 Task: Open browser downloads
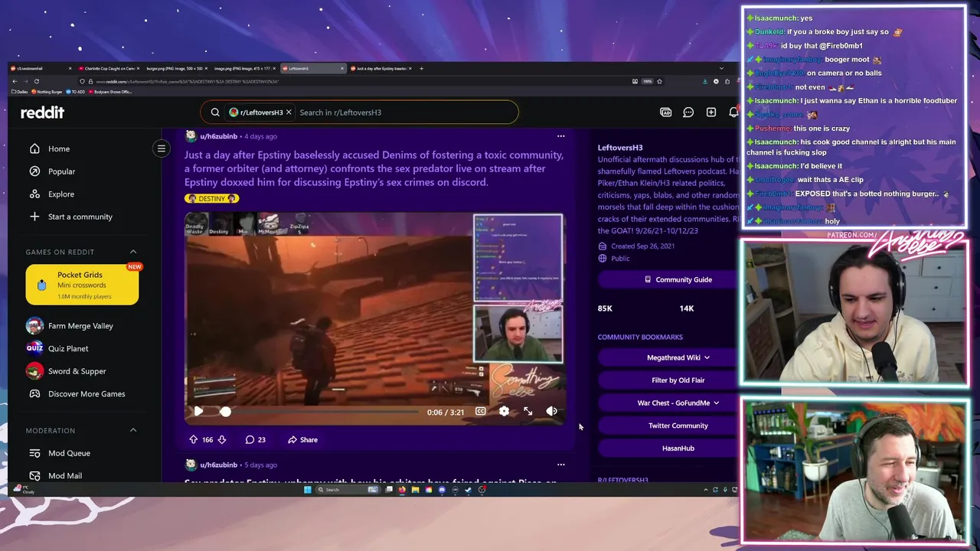[x=705, y=81]
